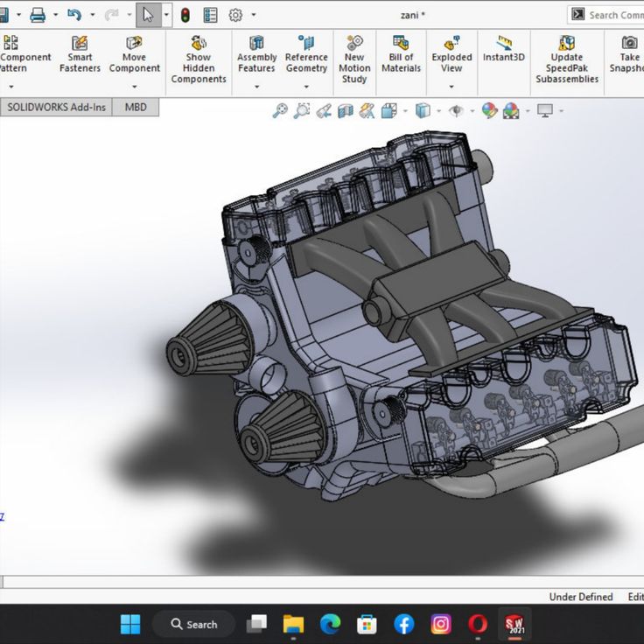Click the Print icon

38,15
